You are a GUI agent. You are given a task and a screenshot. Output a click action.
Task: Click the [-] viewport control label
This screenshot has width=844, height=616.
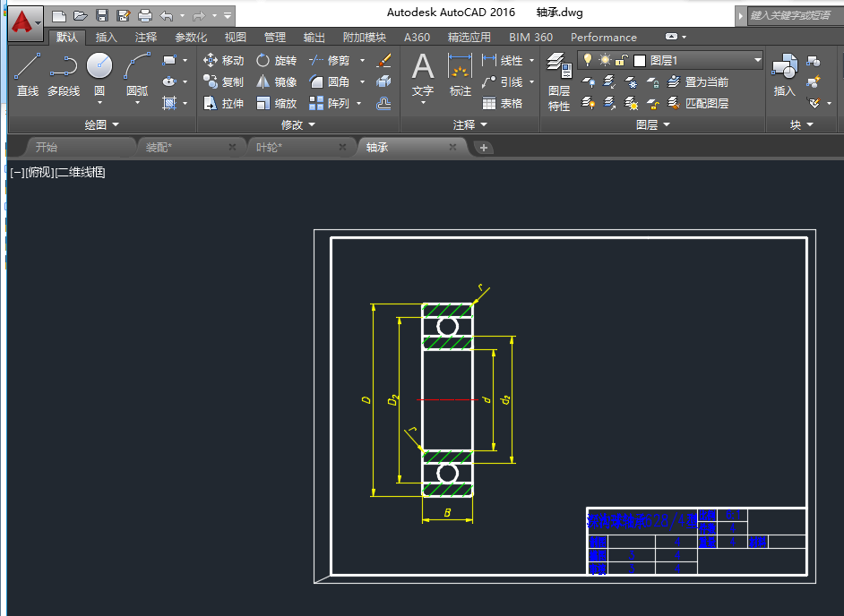tap(17, 172)
